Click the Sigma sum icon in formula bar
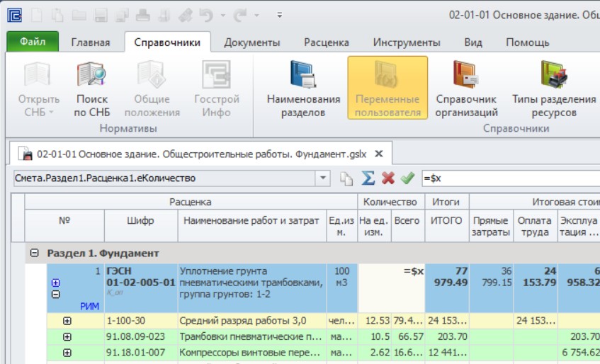This screenshot has height=364, width=600. pyautogui.click(x=368, y=178)
